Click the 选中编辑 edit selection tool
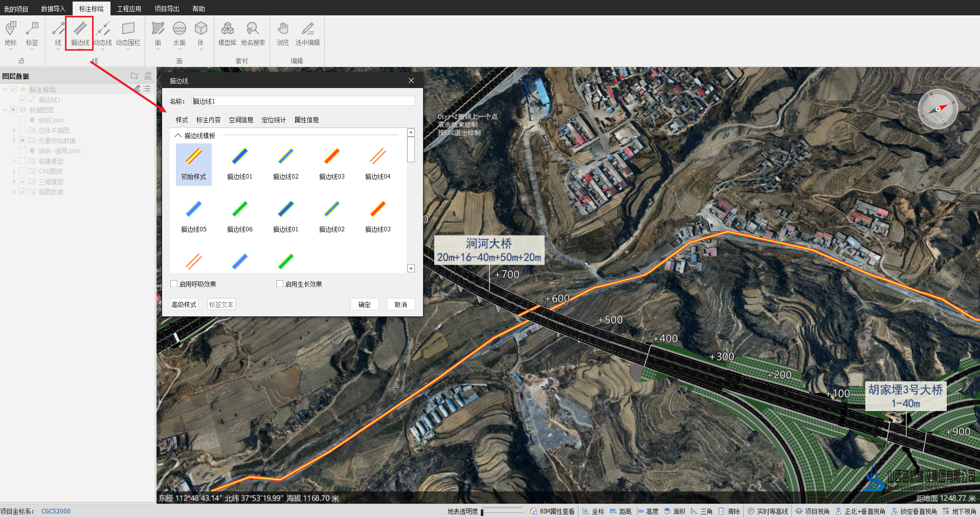 pyautogui.click(x=307, y=33)
